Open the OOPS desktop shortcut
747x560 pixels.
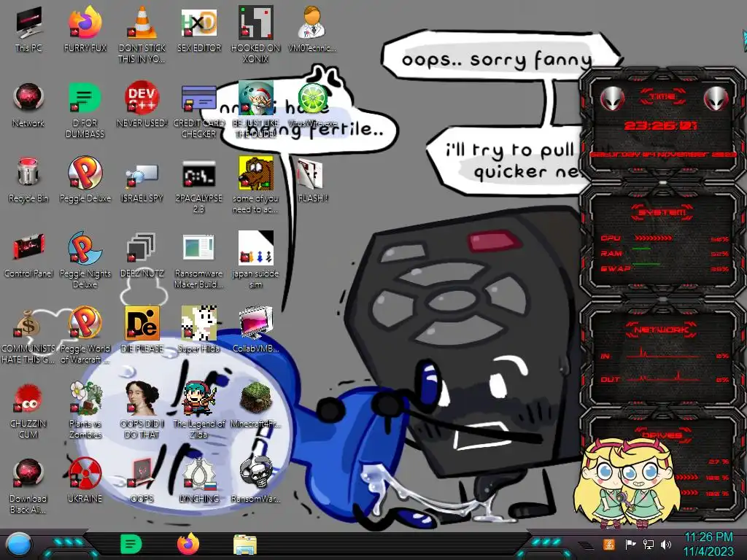pyautogui.click(x=142, y=480)
